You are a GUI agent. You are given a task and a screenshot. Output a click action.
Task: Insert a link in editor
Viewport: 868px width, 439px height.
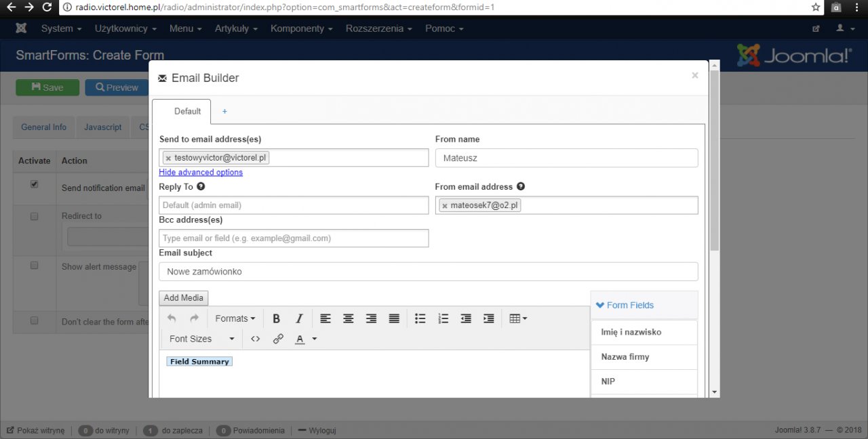point(278,339)
